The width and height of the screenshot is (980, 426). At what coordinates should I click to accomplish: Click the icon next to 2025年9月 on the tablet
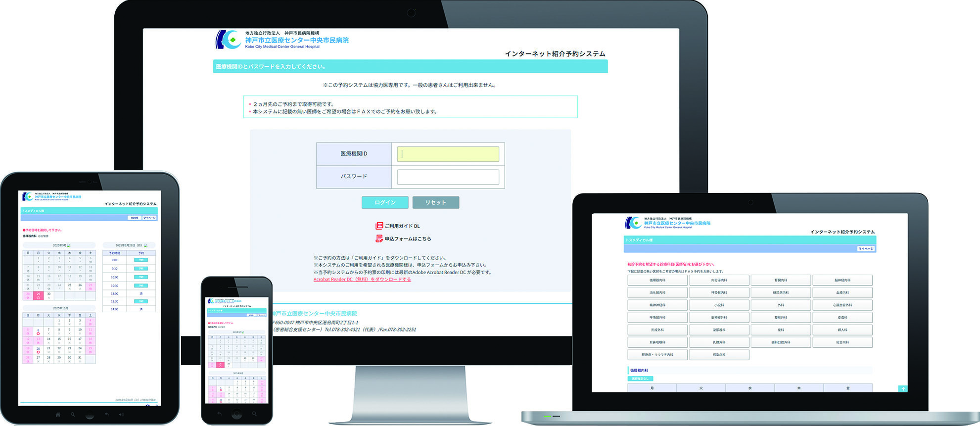click(x=69, y=245)
